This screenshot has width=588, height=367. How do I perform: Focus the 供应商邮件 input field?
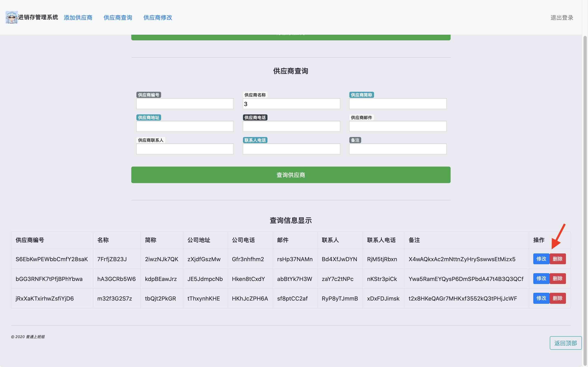[398, 126]
